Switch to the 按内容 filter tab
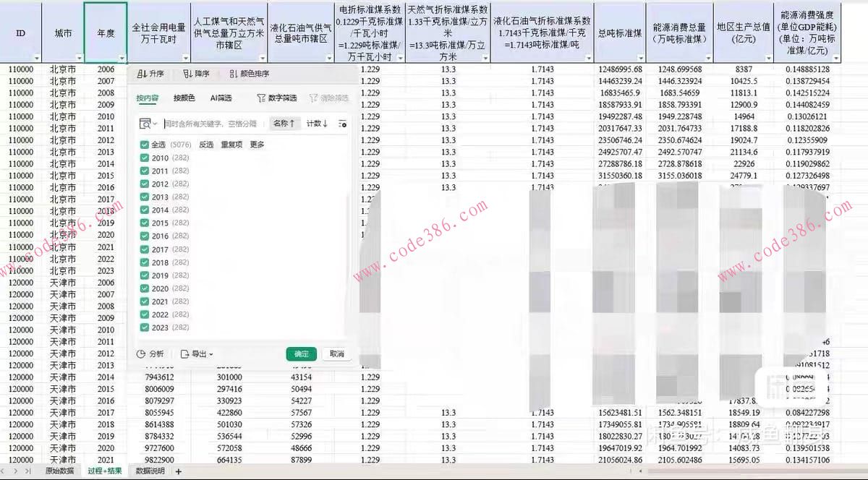Viewport: 868px width, 480px height. pos(148,98)
